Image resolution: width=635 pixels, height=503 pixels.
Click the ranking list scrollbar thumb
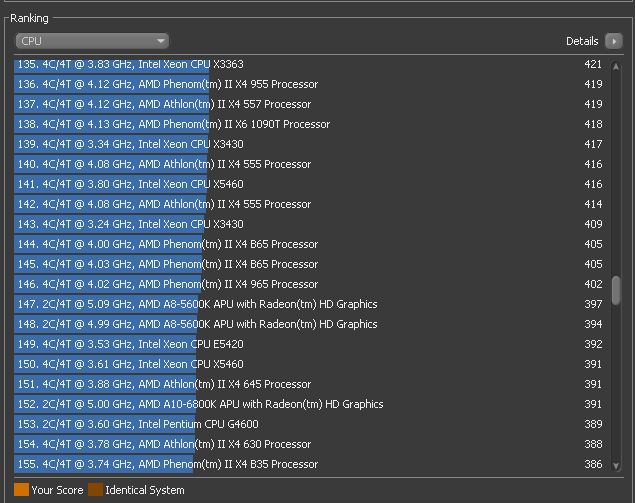[x=616, y=290]
